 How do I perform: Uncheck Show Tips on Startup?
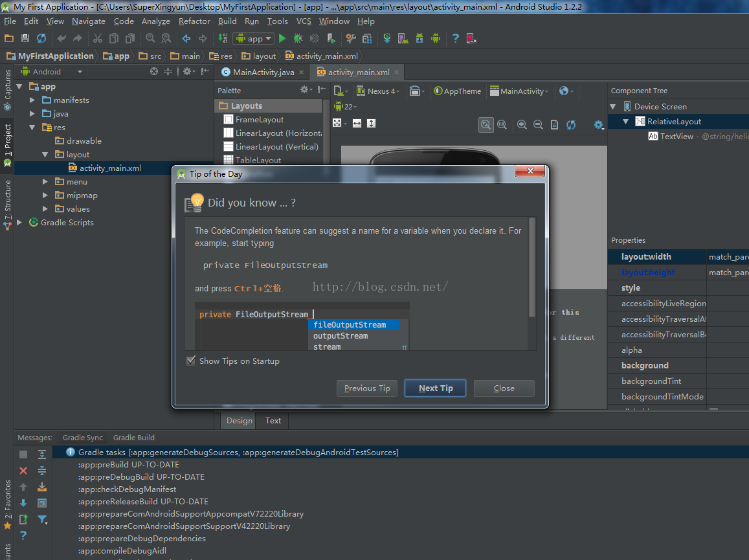pyautogui.click(x=191, y=361)
